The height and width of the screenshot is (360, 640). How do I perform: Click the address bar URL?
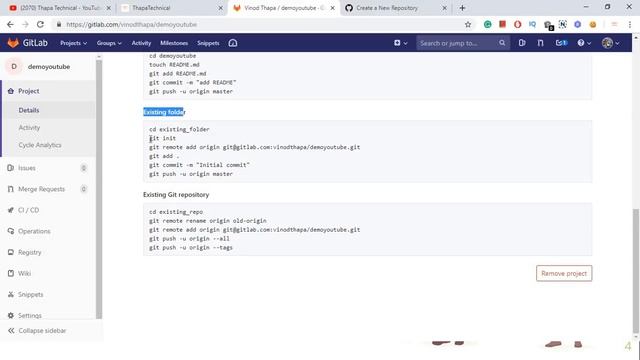pos(131,24)
